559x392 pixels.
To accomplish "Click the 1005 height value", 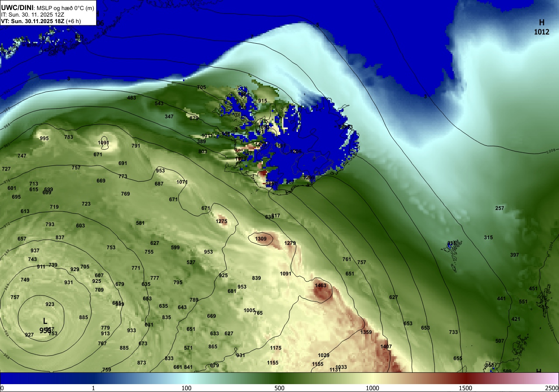I will 249,310.
